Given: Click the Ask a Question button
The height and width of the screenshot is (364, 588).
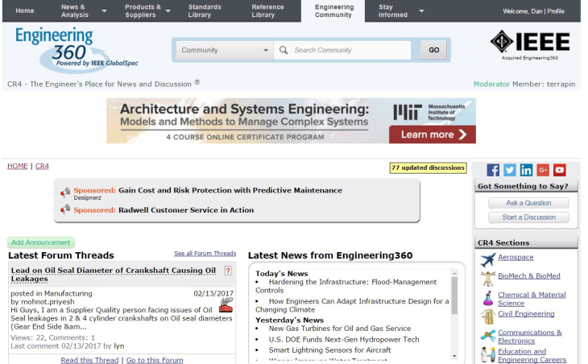Looking at the screenshot, I should click(x=528, y=203).
